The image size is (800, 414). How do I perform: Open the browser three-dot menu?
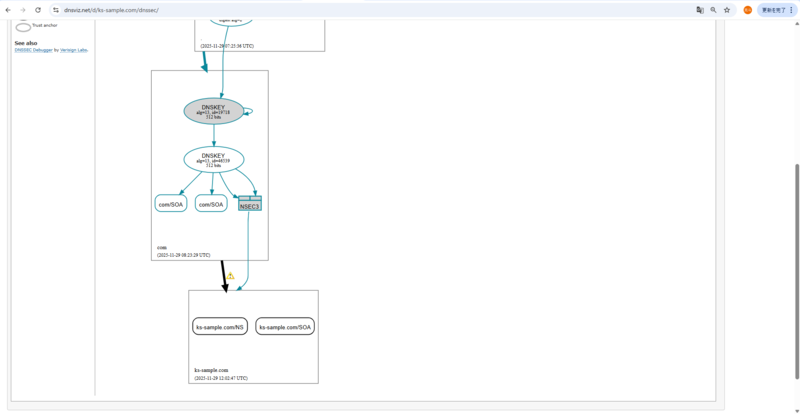(x=791, y=10)
